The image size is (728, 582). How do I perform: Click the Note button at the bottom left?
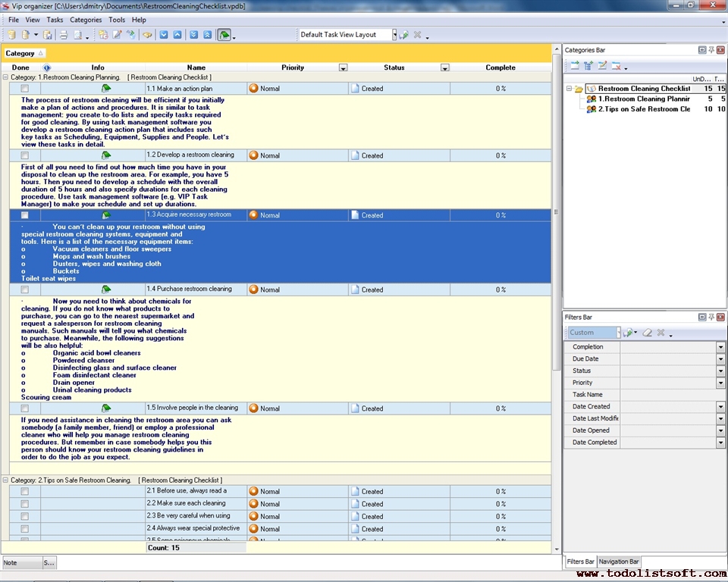[x=20, y=563]
